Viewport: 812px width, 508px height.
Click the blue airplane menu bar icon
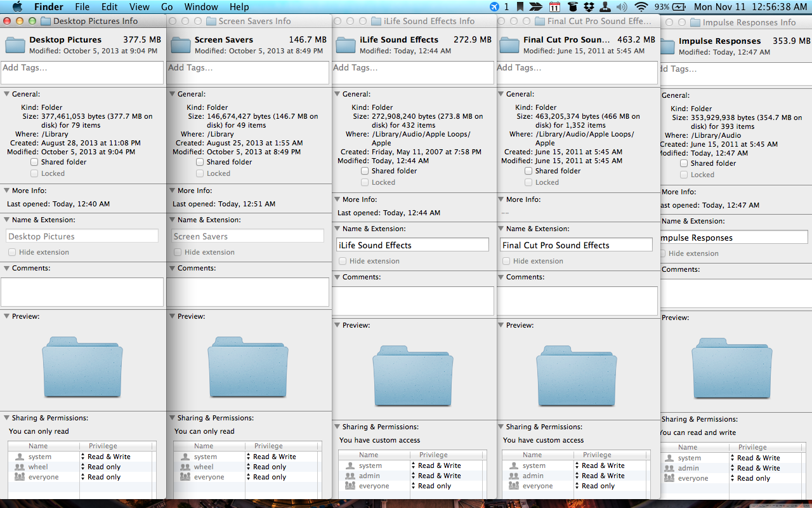(x=495, y=7)
